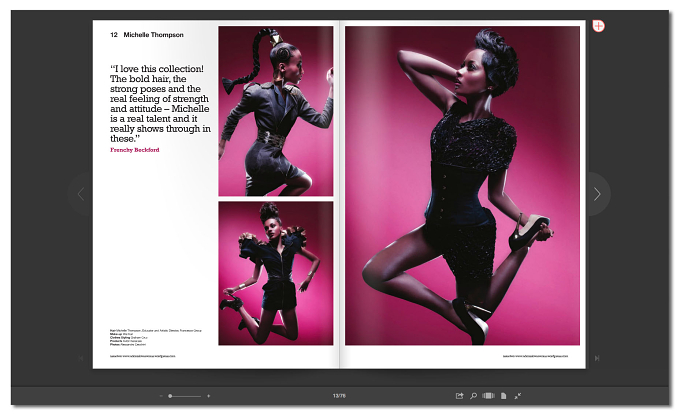Click the Frenchy Beckford name link
The image size is (680, 415).
coord(134,150)
